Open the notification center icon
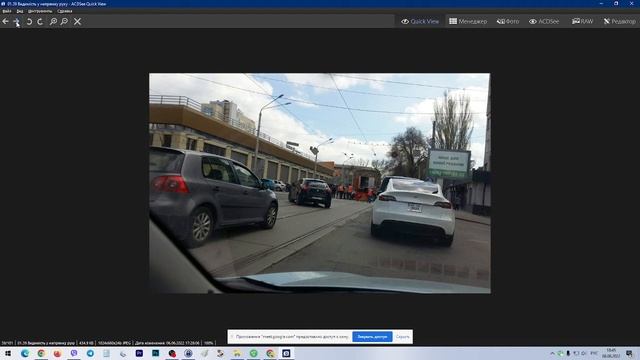The width and height of the screenshot is (640, 360). click(629, 353)
